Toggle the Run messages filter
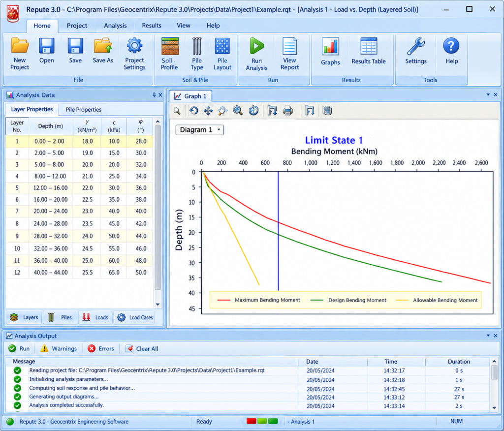The height and width of the screenshot is (431, 504). tap(19, 349)
